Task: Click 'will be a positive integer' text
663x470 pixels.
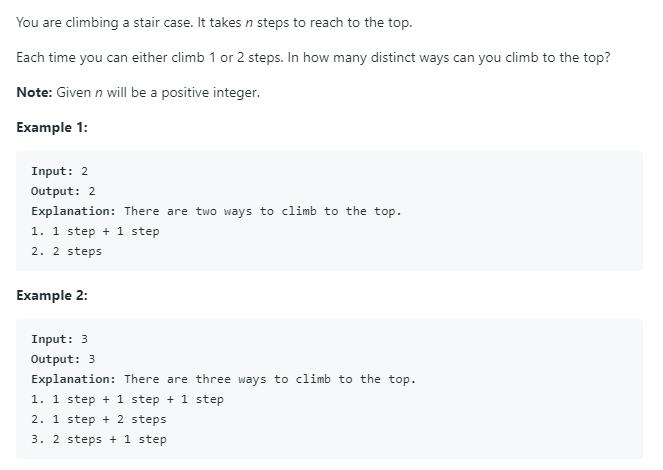Action: pyautogui.click(x=183, y=92)
